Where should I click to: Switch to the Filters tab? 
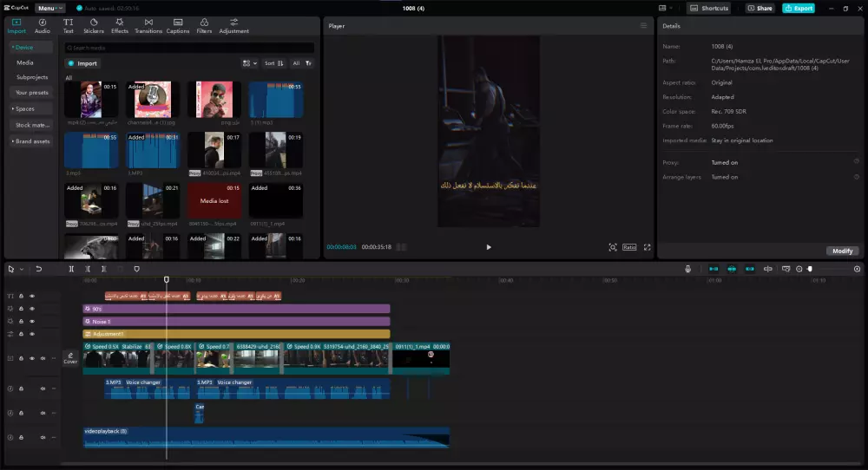tap(204, 25)
